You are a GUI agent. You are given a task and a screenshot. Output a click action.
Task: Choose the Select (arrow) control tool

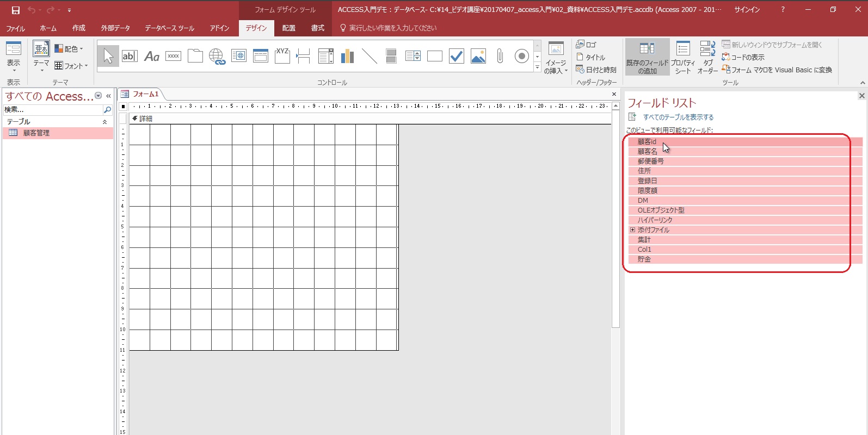(x=108, y=56)
